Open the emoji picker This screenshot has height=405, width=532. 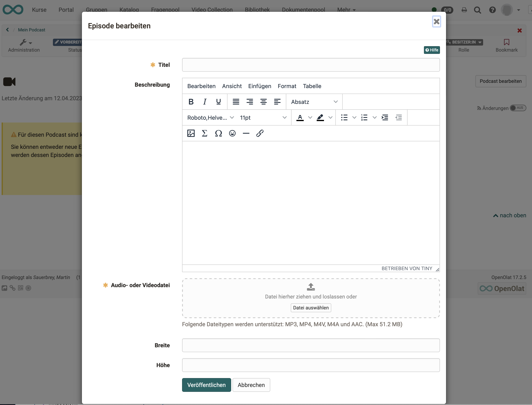(x=232, y=133)
